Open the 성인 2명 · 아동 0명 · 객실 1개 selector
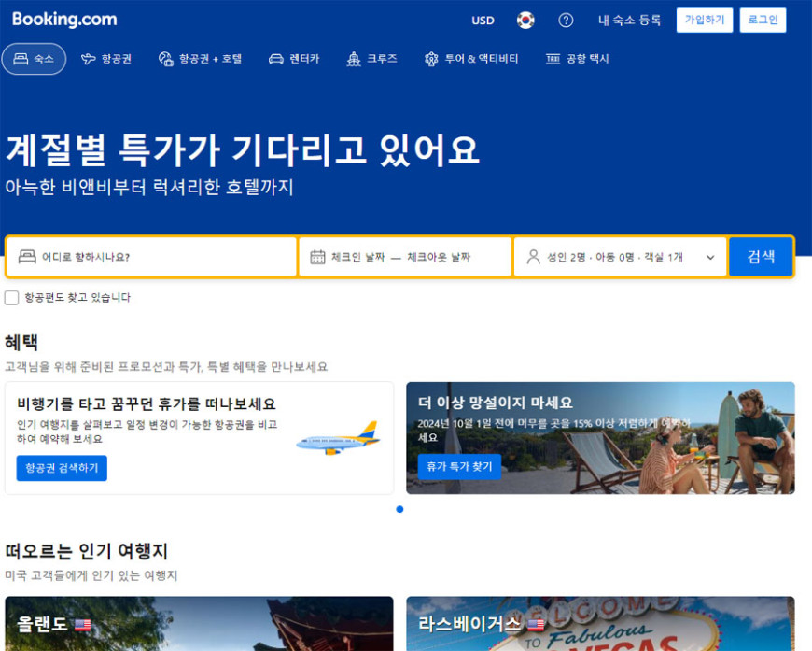 [621, 257]
